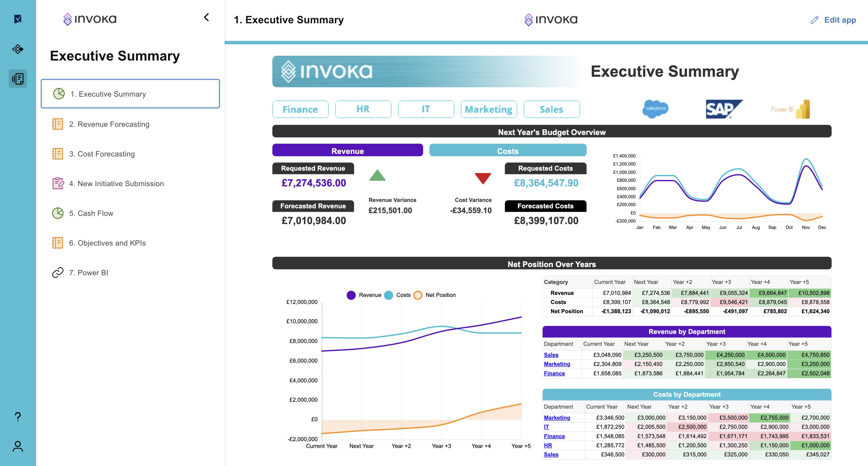Screen dimensions: 868x466
Task: Open 5. Cash Flow page
Action: pyautogui.click(x=130, y=213)
